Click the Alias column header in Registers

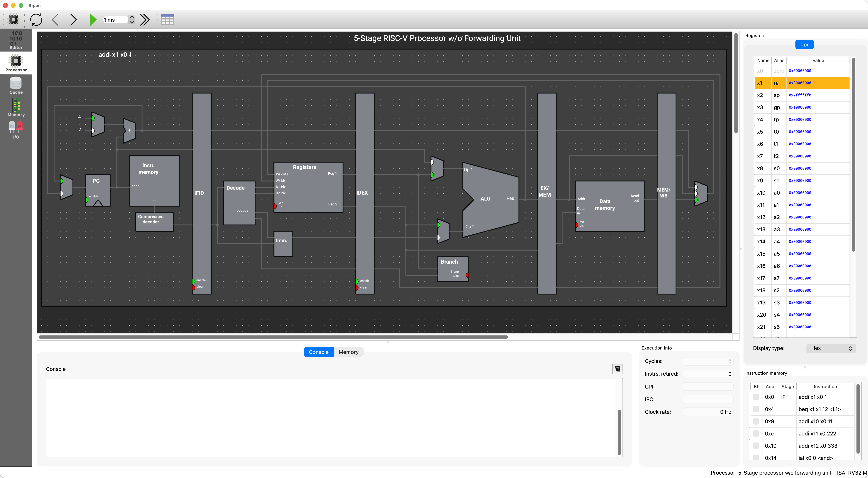coord(779,61)
